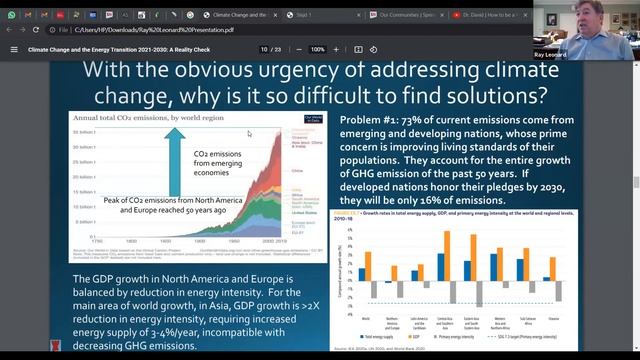The height and width of the screenshot is (360, 640).
Task: Rotate the PDF counterclockwise
Action: click(x=373, y=49)
